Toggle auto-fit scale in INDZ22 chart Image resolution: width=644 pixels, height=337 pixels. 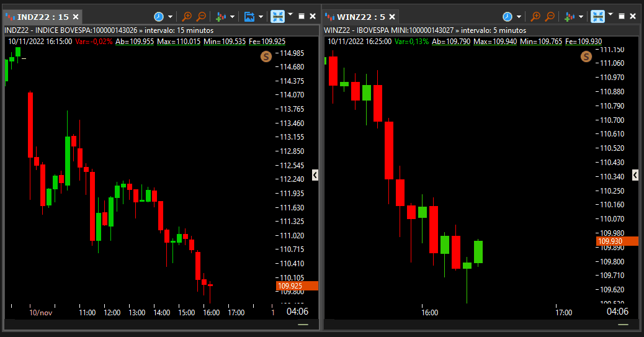(278, 16)
